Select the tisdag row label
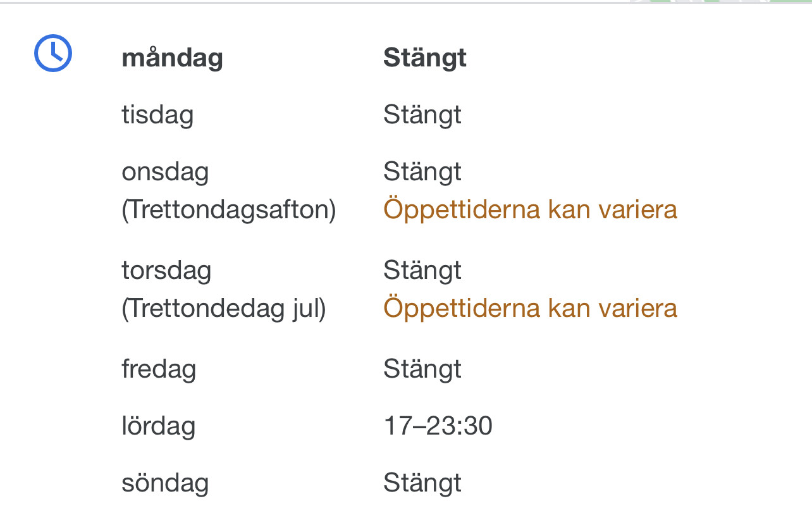 (x=157, y=115)
